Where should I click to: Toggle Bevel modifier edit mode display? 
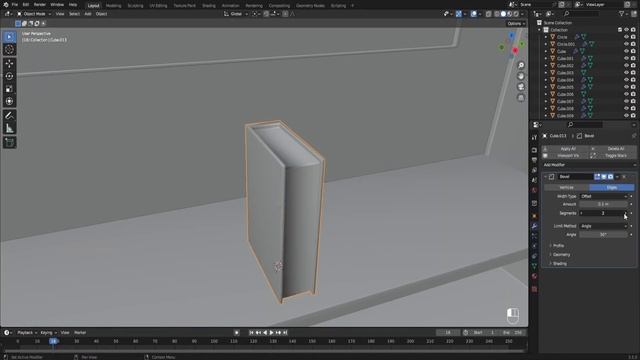click(597, 177)
